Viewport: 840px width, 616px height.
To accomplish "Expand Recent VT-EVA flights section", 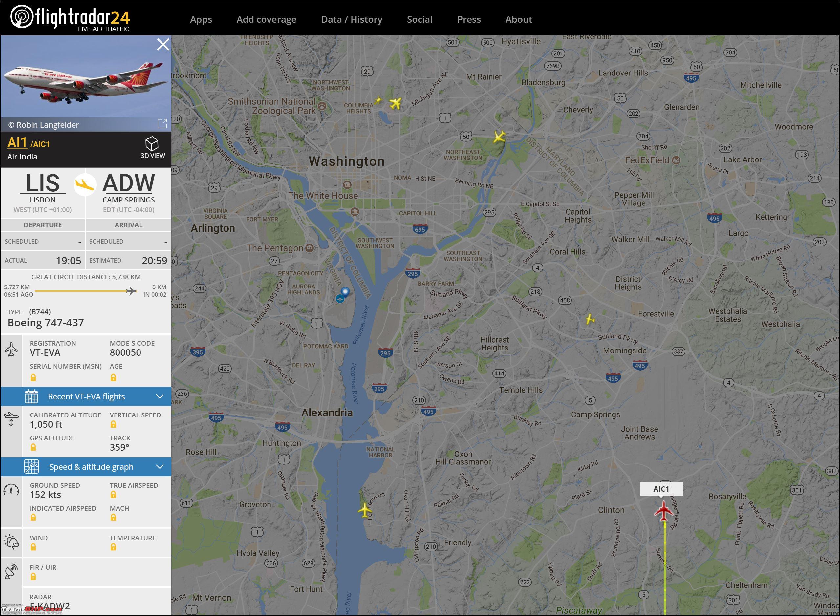I will (x=86, y=396).
